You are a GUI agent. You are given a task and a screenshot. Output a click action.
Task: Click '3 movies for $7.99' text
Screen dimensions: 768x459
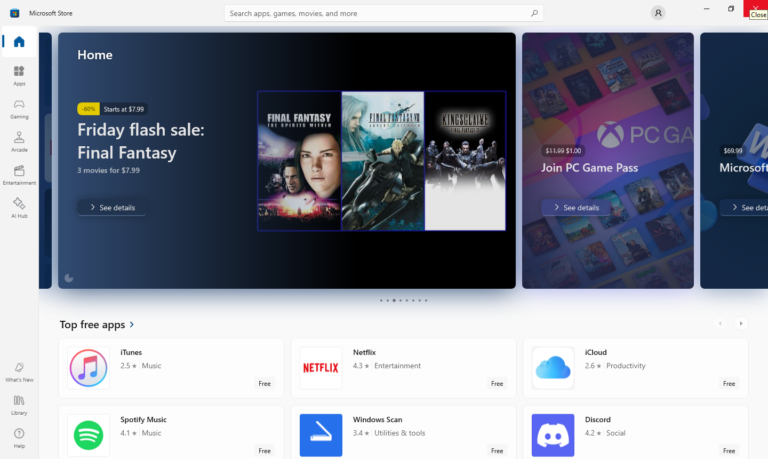click(108, 170)
